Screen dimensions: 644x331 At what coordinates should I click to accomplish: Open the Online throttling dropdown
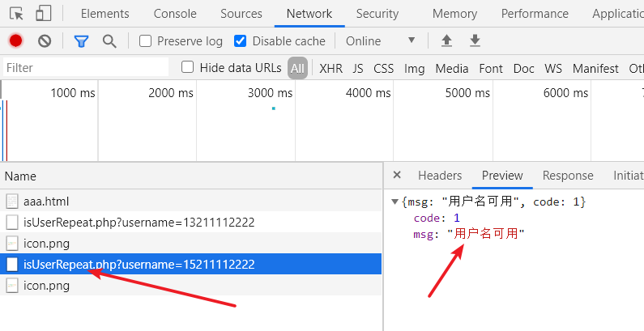click(380, 40)
